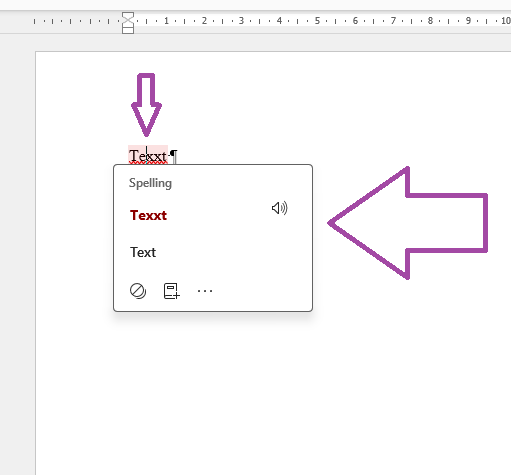The width and height of the screenshot is (511, 475).
Task: Click the red misspelled word "Texxt" in popup
Action: pyautogui.click(x=148, y=215)
